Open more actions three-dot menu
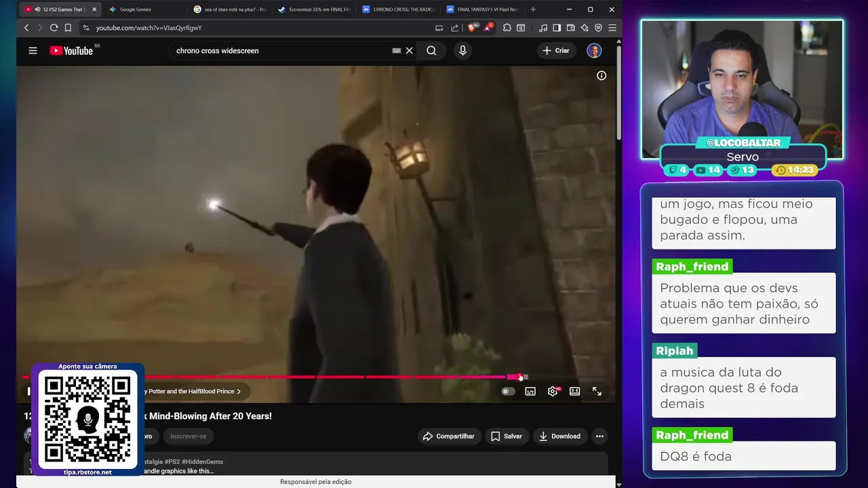The image size is (868, 488). pos(599,436)
